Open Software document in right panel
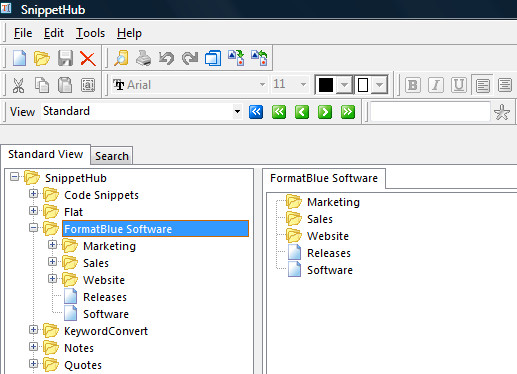Viewport: 517px width, 374px height. [x=330, y=270]
